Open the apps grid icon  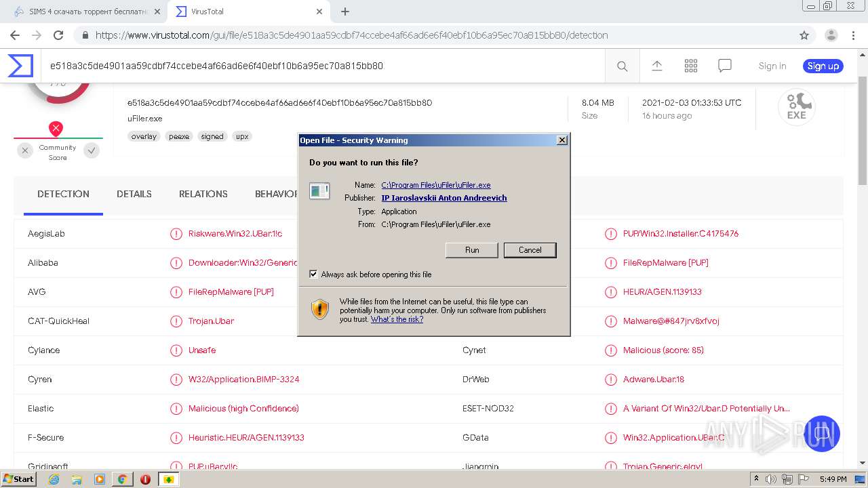click(x=690, y=66)
